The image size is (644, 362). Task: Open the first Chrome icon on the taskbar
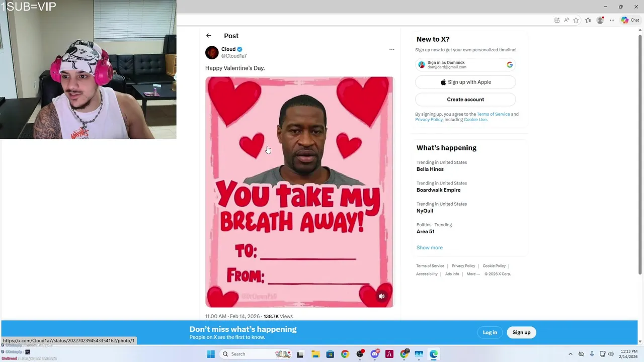(x=345, y=354)
